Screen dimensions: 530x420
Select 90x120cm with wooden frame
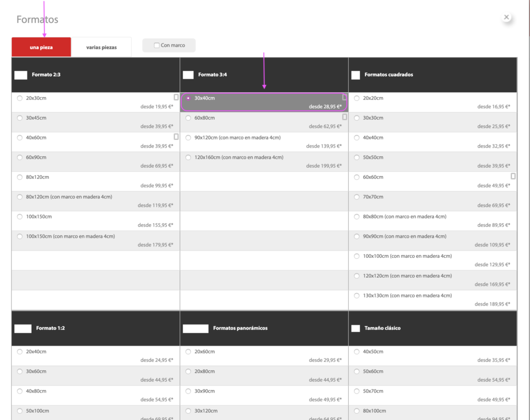(x=264, y=142)
